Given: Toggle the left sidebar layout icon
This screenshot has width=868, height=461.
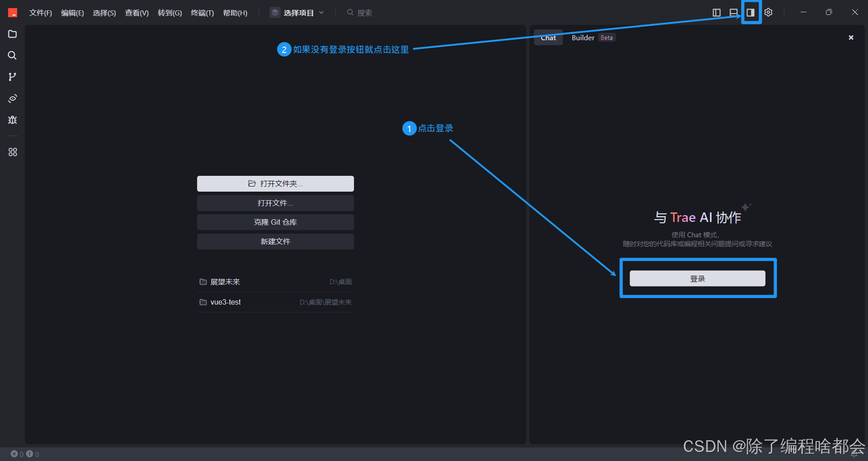Looking at the screenshot, I should pos(717,13).
